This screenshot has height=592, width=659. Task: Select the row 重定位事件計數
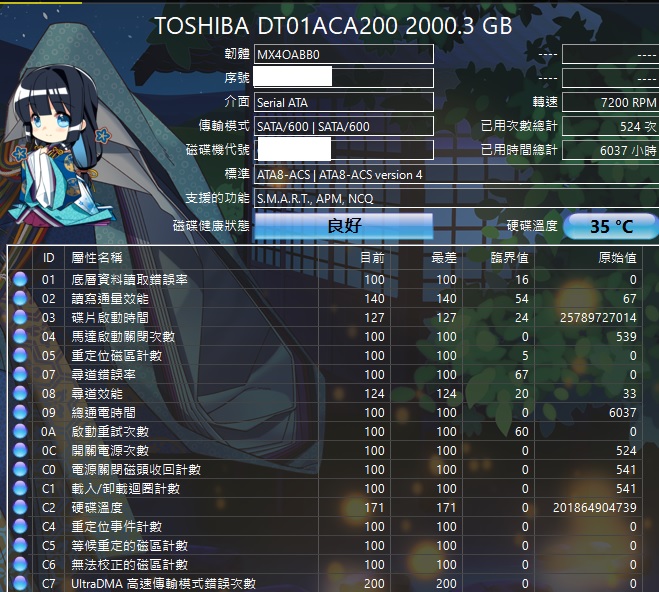click(x=325, y=526)
